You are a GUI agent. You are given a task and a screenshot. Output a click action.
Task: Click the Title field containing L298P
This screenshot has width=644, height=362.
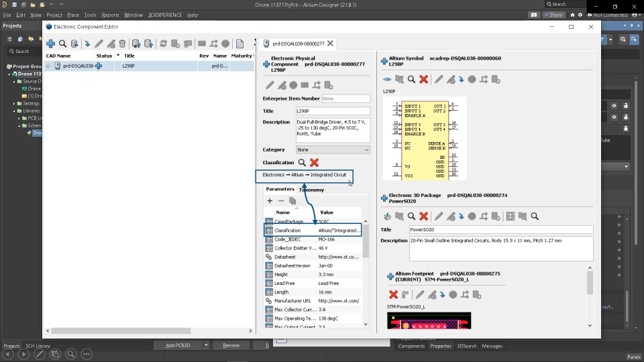(333, 111)
